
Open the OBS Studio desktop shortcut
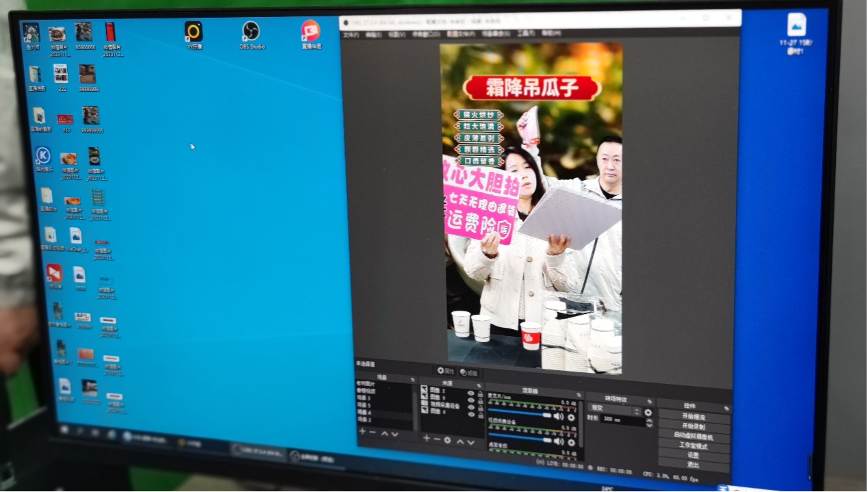coord(251,34)
